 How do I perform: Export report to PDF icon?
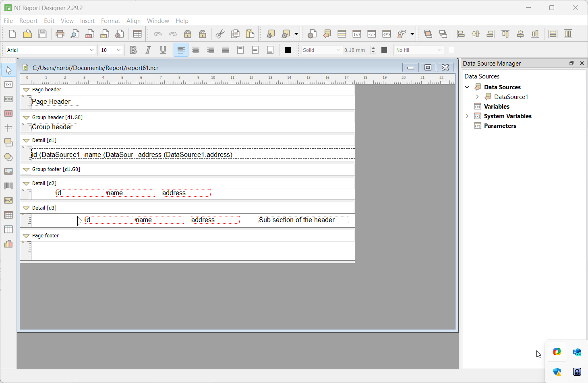coord(90,34)
